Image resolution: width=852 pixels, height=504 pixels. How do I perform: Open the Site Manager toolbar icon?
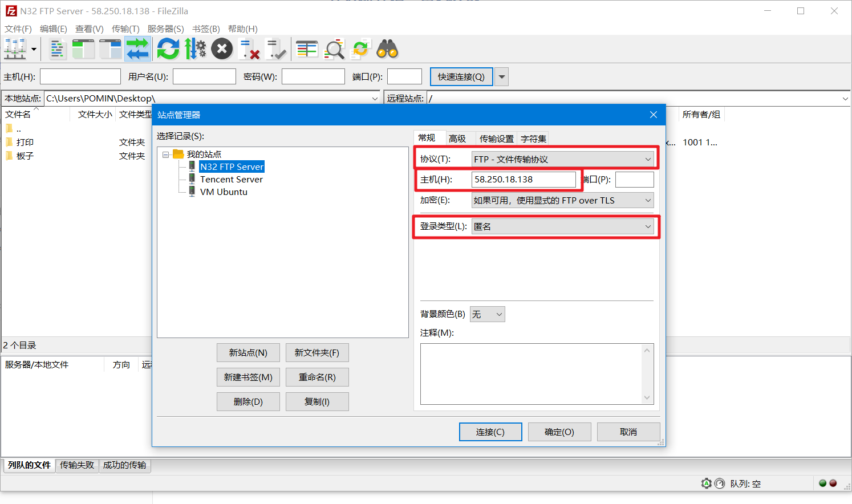[x=15, y=49]
